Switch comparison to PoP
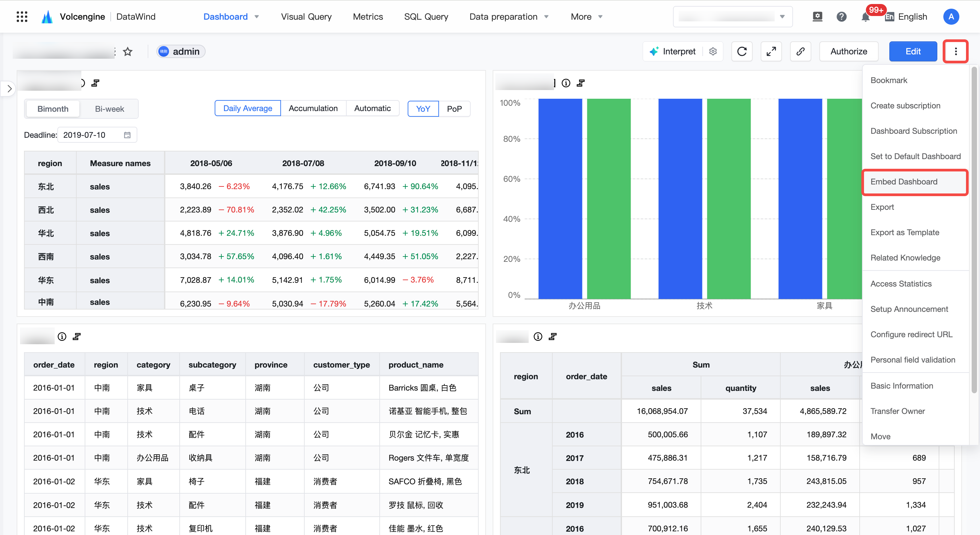 click(454, 109)
